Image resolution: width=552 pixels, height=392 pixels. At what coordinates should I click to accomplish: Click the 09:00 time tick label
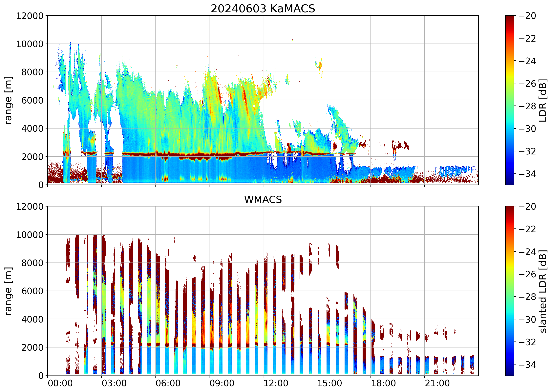222,383
